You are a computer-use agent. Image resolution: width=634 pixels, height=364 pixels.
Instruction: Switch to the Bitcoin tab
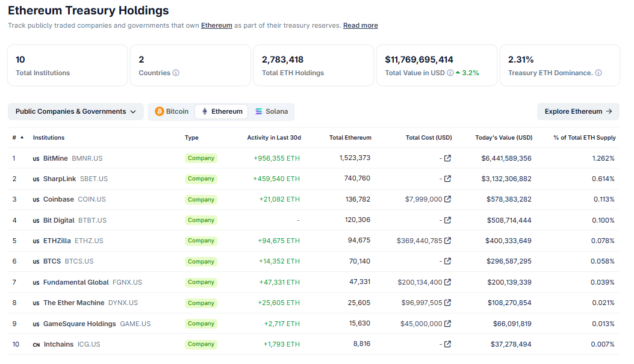tap(172, 111)
